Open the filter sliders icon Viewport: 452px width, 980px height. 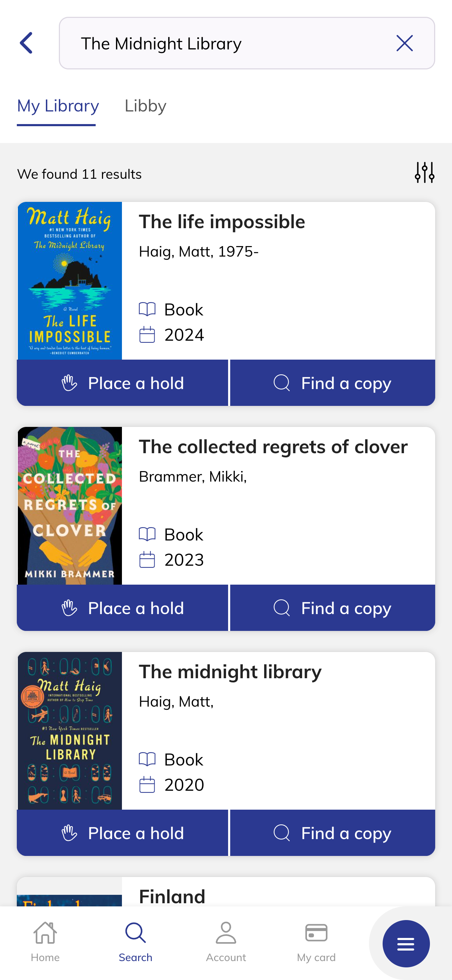click(x=425, y=172)
